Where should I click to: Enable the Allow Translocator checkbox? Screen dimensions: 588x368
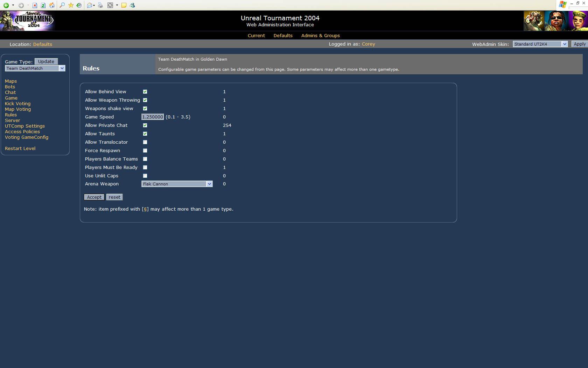145,142
